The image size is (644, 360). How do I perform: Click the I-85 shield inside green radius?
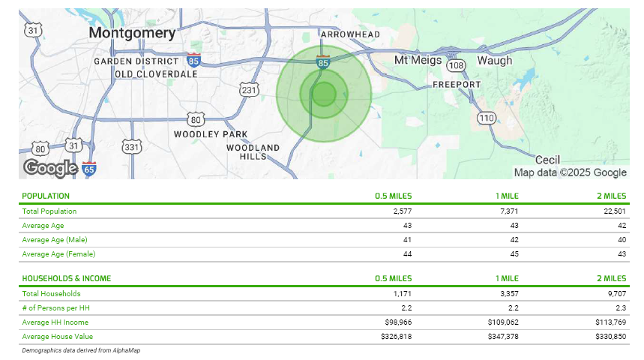[323, 62]
